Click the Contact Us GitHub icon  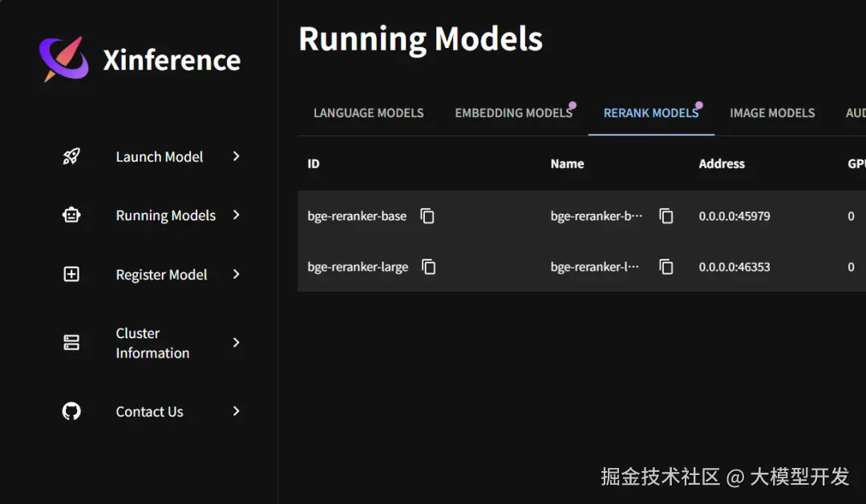coord(71,411)
